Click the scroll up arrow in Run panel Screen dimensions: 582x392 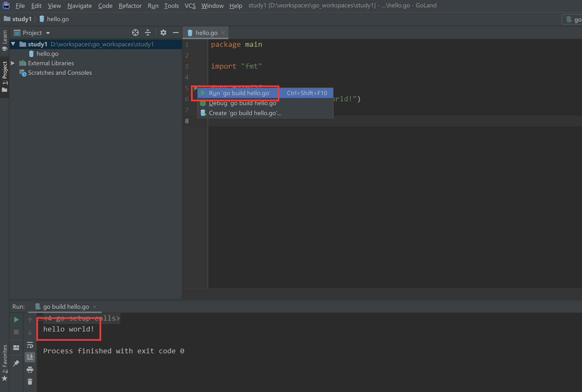[29, 319]
